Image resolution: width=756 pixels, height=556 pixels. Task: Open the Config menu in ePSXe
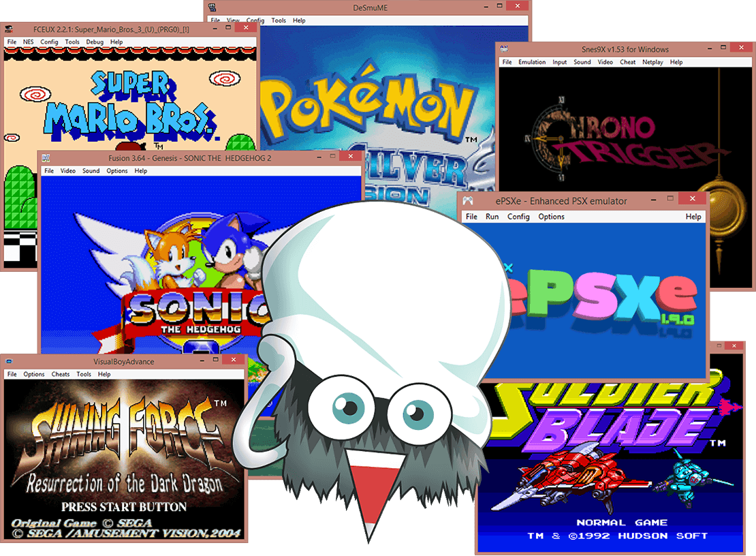click(518, 216)
